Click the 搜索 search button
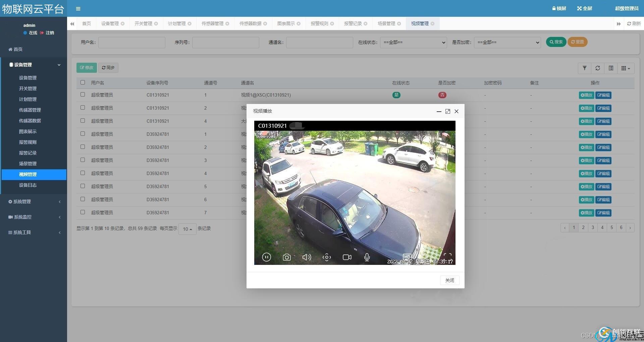Image resolution: width=644 pixels, height=342 pixels. (556, 42)
